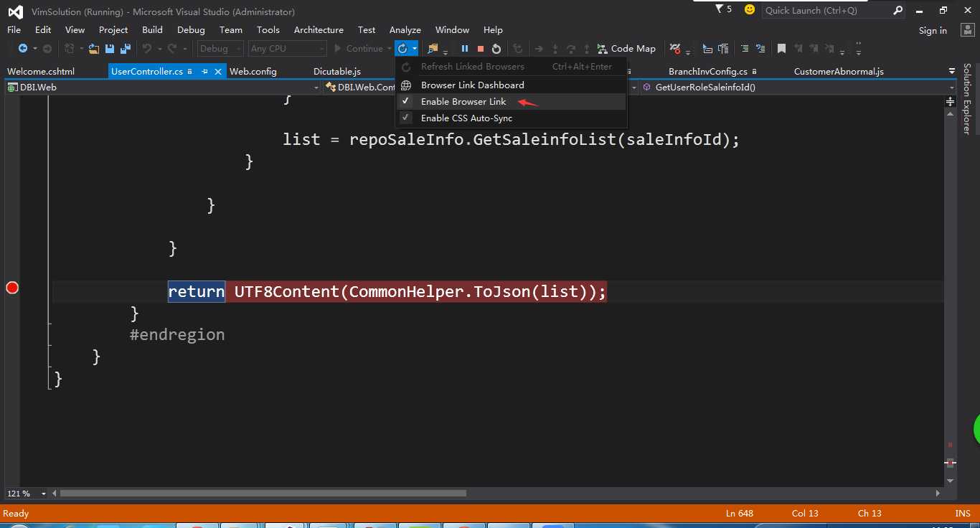Toggle the Enable CSS Auto-Sync option

click(x=511, y=118)
